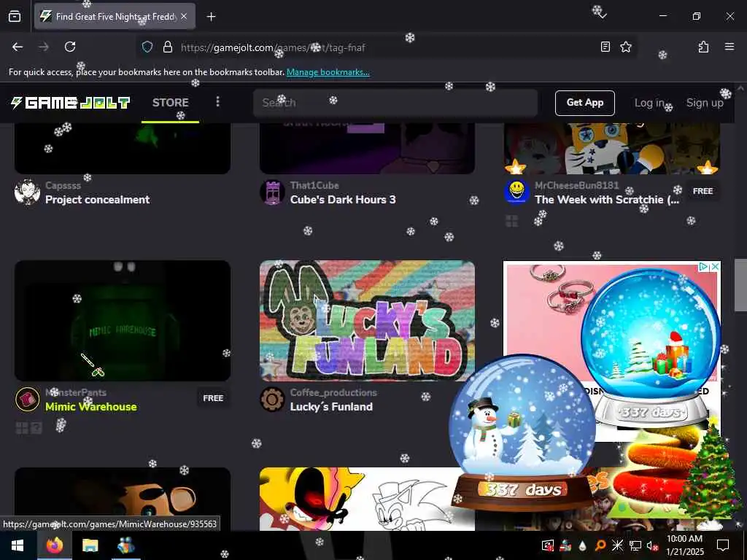This screenshot has width=747, height=560.
Task: Click the Mimic Warehouse title link
Action: pos(91,407)
